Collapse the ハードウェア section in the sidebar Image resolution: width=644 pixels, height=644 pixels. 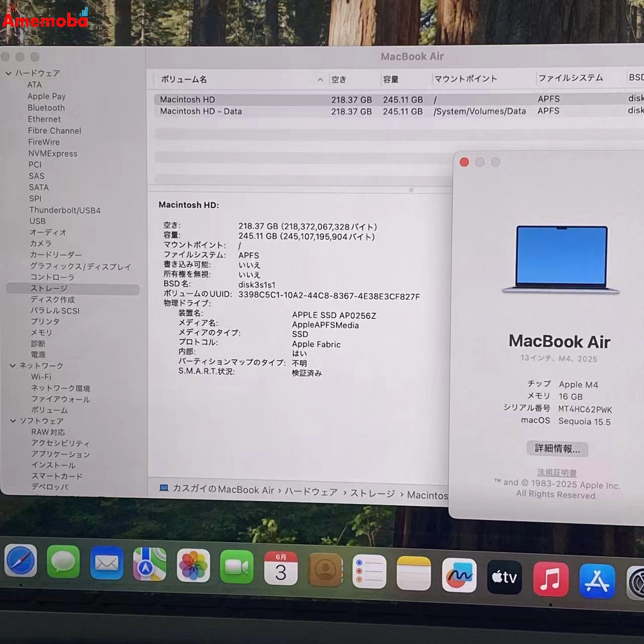coord(9,73)
